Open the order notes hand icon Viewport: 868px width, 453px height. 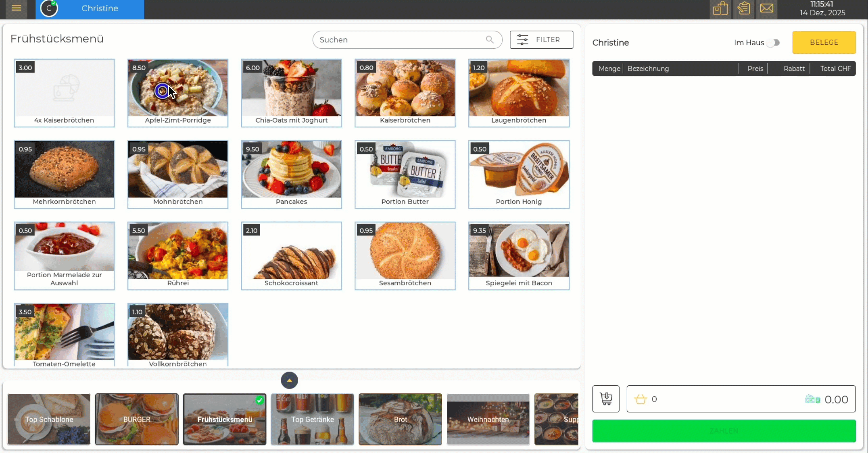[743, 8]
